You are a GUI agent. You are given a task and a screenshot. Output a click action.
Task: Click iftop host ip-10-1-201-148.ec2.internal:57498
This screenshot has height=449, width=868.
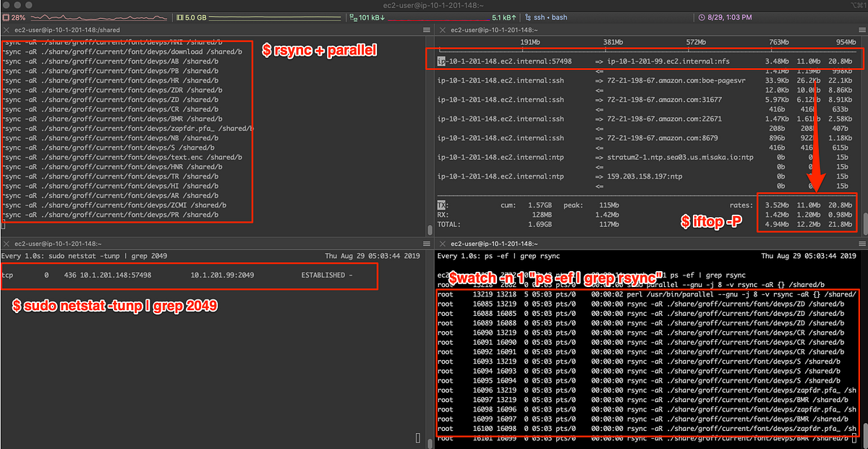tap(504, 61)
